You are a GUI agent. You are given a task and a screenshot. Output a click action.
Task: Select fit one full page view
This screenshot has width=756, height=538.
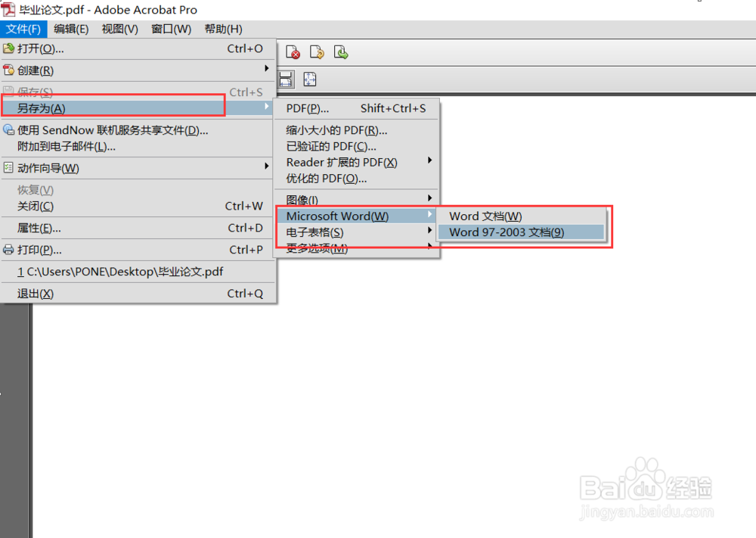click(309, 79)
